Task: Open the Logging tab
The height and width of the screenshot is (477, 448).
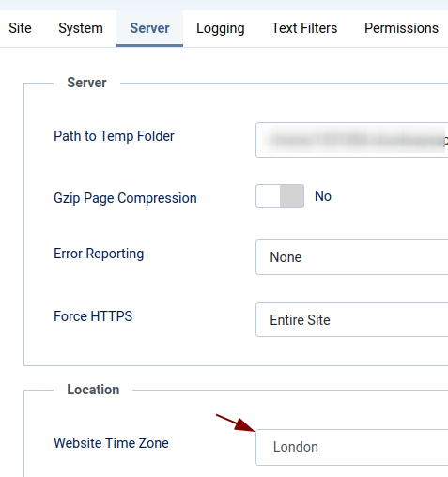Action: 221,28
